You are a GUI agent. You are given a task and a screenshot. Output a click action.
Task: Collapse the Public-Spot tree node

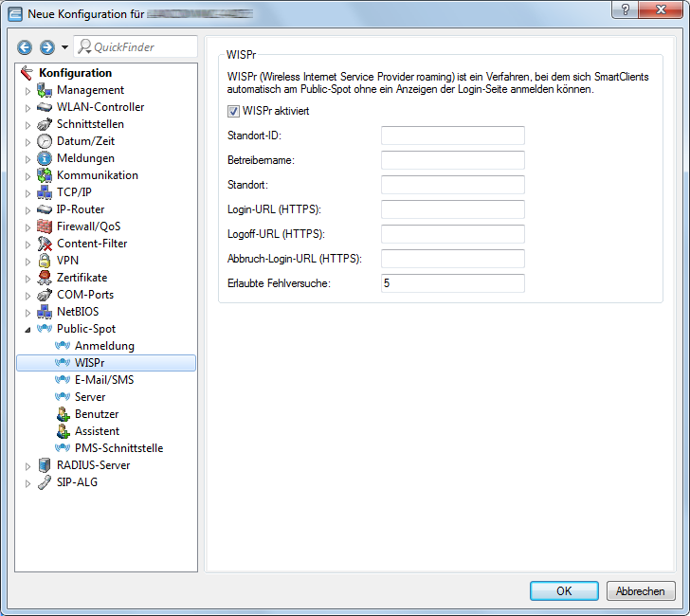pyautogui.click(x=27, y=329)
